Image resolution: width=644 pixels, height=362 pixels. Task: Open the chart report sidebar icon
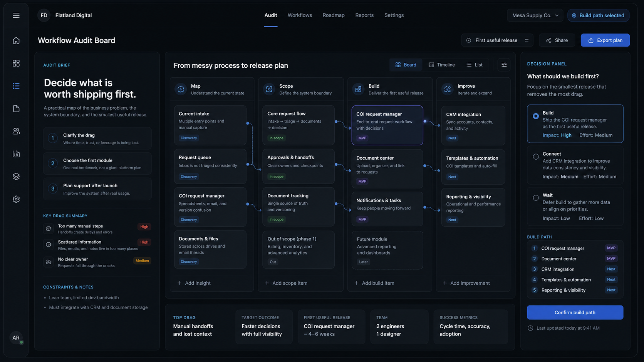point(16,154)
